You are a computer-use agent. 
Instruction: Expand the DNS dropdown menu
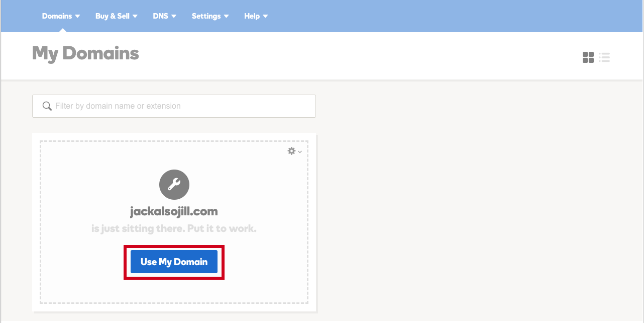point(165,16)
